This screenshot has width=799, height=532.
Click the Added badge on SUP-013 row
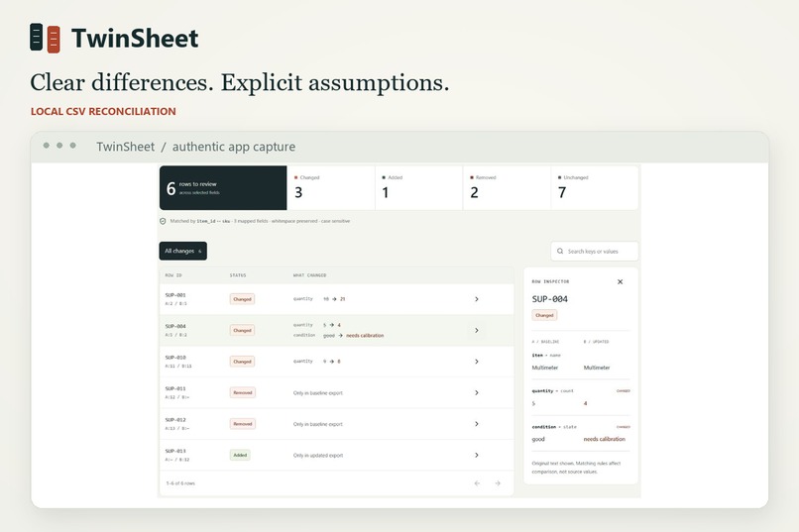click(240, 455)
